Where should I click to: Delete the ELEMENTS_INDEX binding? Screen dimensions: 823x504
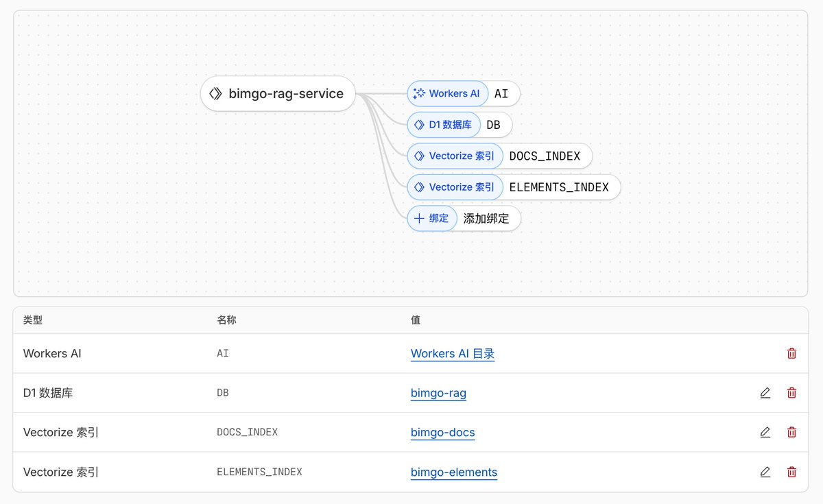point(791,472)
